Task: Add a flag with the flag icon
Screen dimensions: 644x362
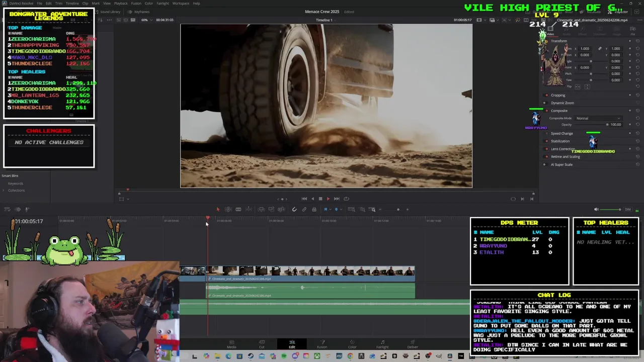Action: (x=326, y=209)
